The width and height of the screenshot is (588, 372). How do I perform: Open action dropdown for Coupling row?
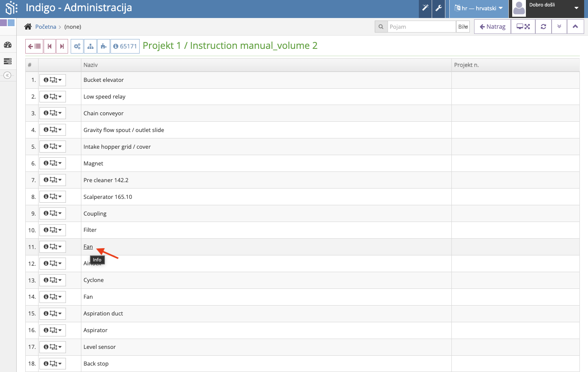click(53, 213)
